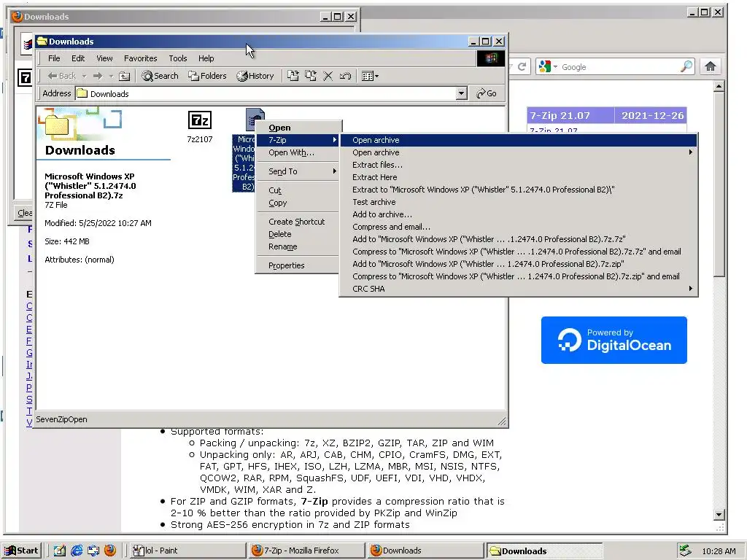Open the File menu
This screenshot has height=560, width=747.
click(54, 58)
